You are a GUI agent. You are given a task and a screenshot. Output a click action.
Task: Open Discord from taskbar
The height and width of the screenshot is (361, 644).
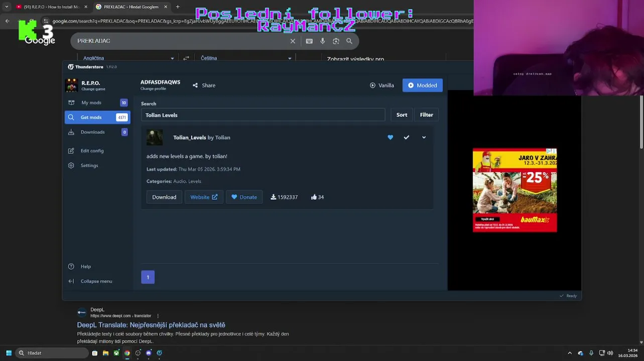coord(149,353)
